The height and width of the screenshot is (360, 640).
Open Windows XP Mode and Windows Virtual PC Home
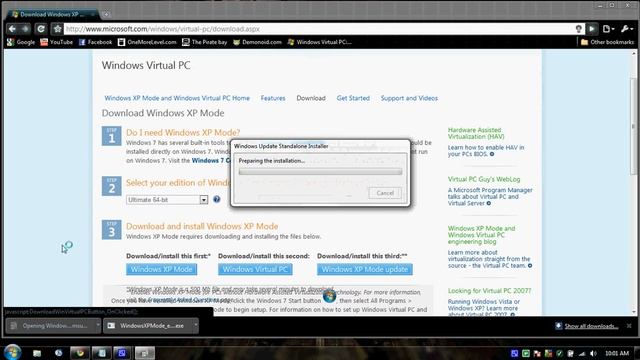coord(177,98)
